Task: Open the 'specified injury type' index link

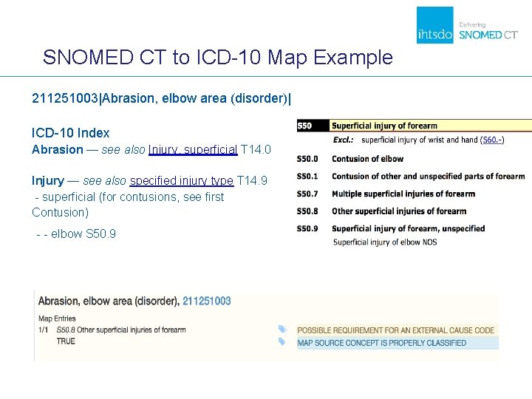Action: (182, 180)
